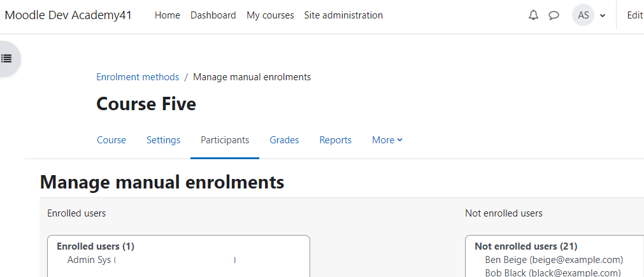Select Ben Beige in not enrolled users
The height and width of the screenshot is (277, 644).
(x=554, y=260)
